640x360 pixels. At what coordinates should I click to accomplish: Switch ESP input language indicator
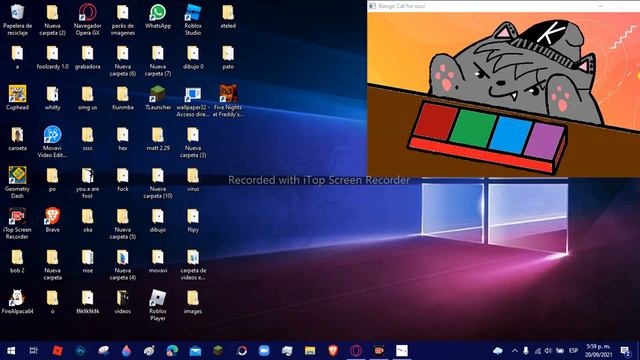(573, 351)
